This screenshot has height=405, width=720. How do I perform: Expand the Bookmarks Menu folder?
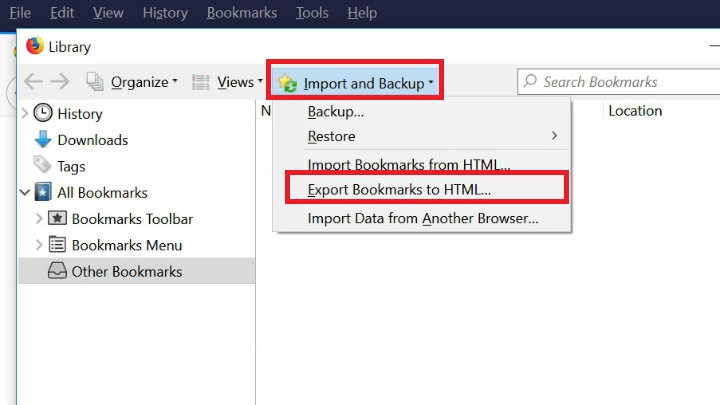pos(39,244)
